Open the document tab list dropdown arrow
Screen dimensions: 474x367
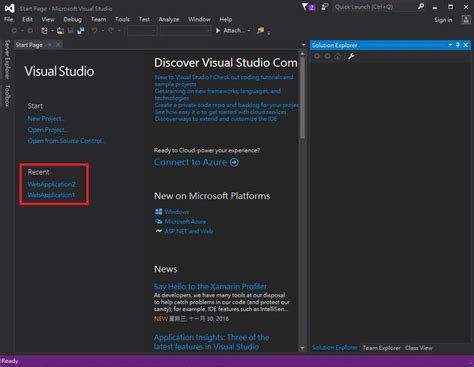(x=303, y=45)
